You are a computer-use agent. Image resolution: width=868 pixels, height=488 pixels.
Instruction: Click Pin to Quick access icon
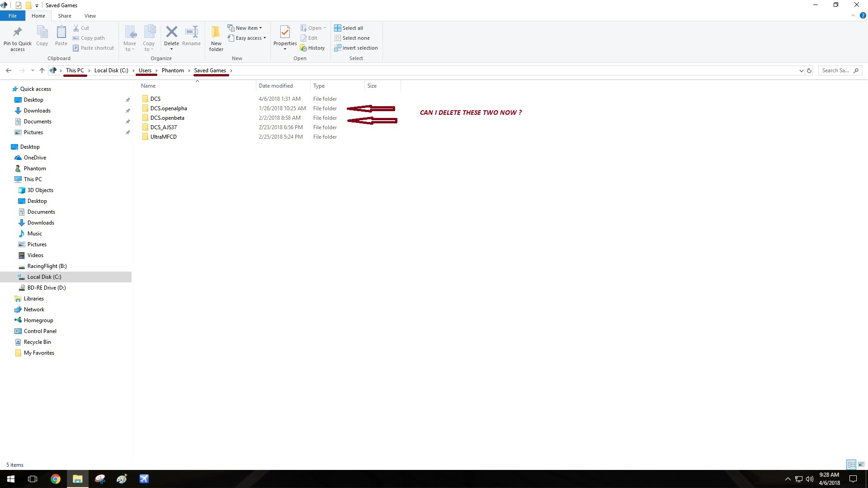(17, 32)
